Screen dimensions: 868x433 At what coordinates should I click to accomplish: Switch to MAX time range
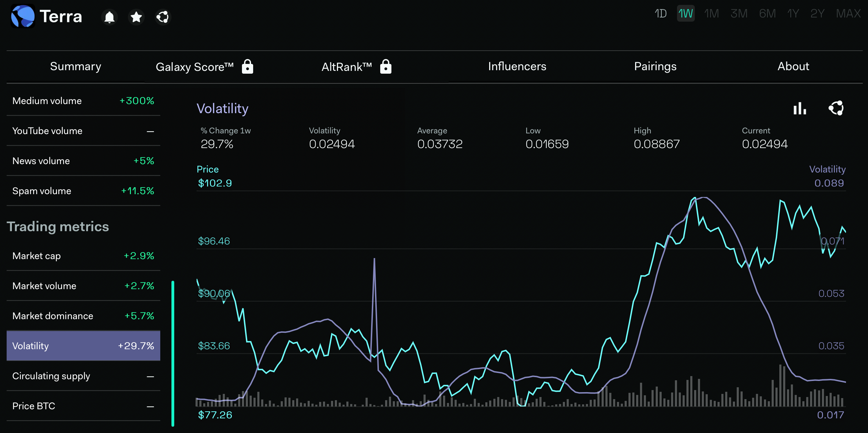[x=848, y=14]
